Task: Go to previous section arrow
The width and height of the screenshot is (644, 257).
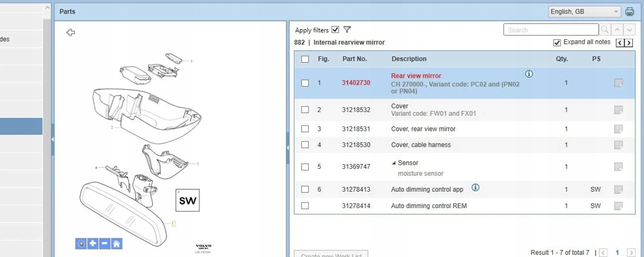Action: click(x=620, y=43)
